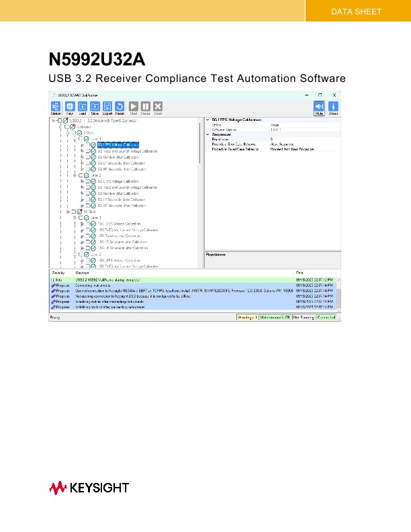Image resolution: width=411 pixels, height=532 pixels.
Task: Click 'Not Running' status bar indicator
Action: pyautogui.click(x=304, y=317)
